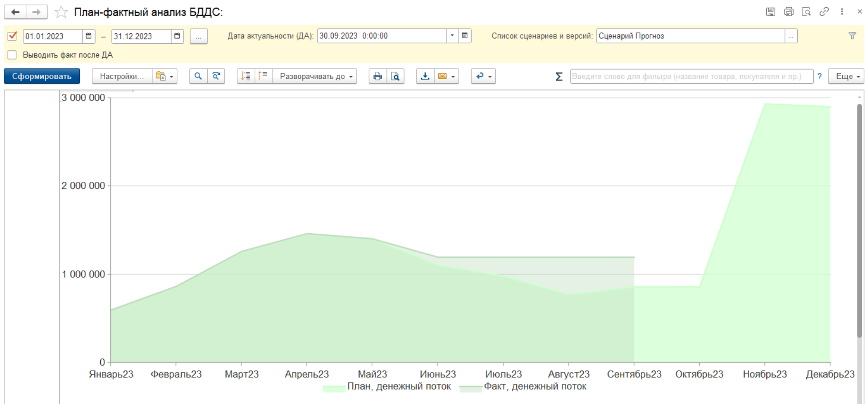
Task: Click the sum sigma icon
Action: [x=559, y=76]
